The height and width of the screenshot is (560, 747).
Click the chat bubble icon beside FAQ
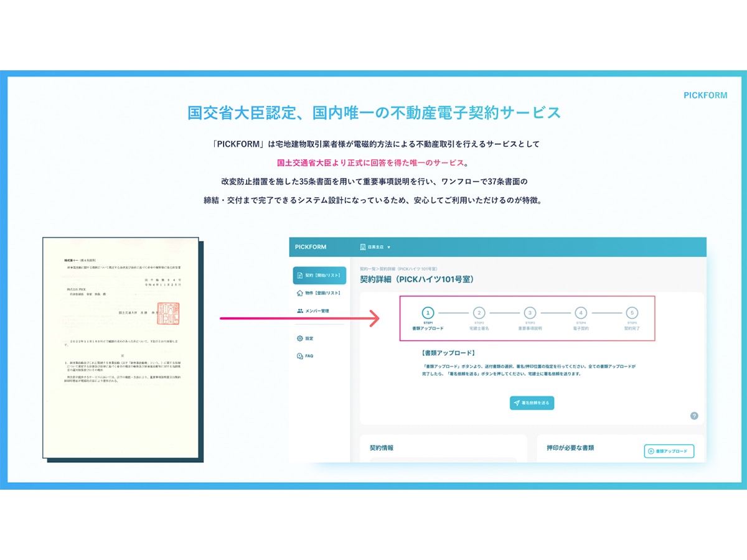(x=300, y=356)
